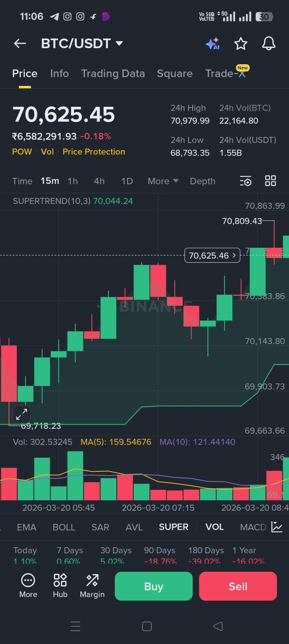This screenshot has width=289, height=644.
Task: Select the 1D interval
Action: point(127,181)
